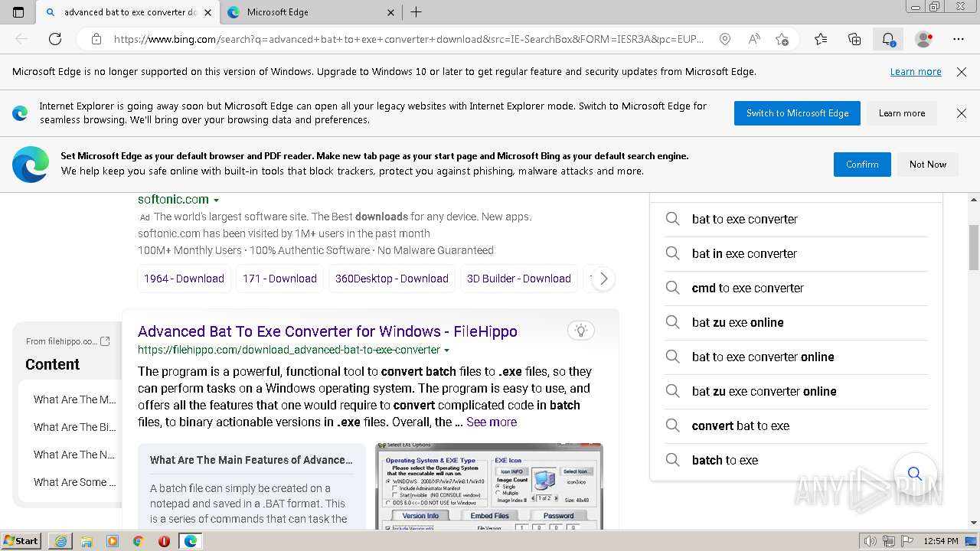Search suggestion 'cmd to exe converter'

click(x=796, y=288)
